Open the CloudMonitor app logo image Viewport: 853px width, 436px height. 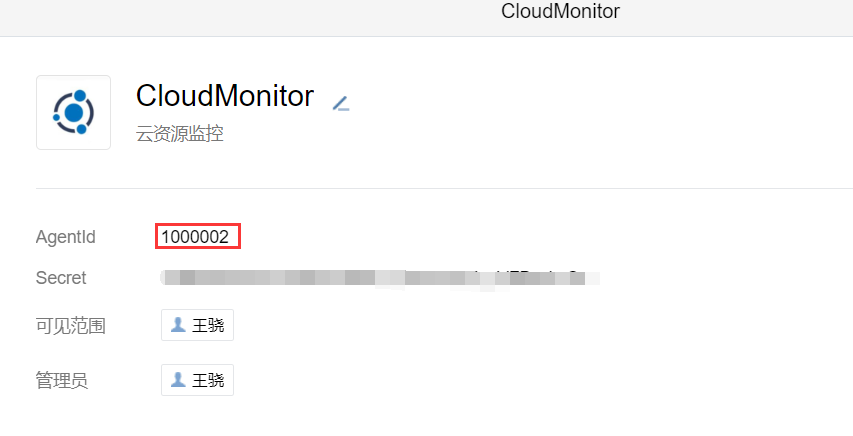click(x=73, y=113)
